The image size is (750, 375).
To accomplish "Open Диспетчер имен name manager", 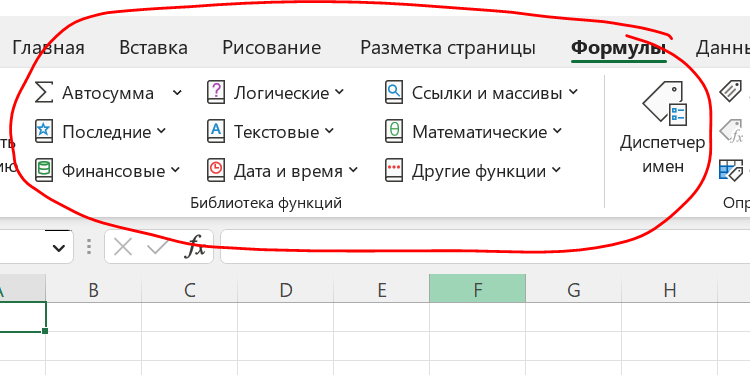I will pyautogui.click(x=662, y=128).
